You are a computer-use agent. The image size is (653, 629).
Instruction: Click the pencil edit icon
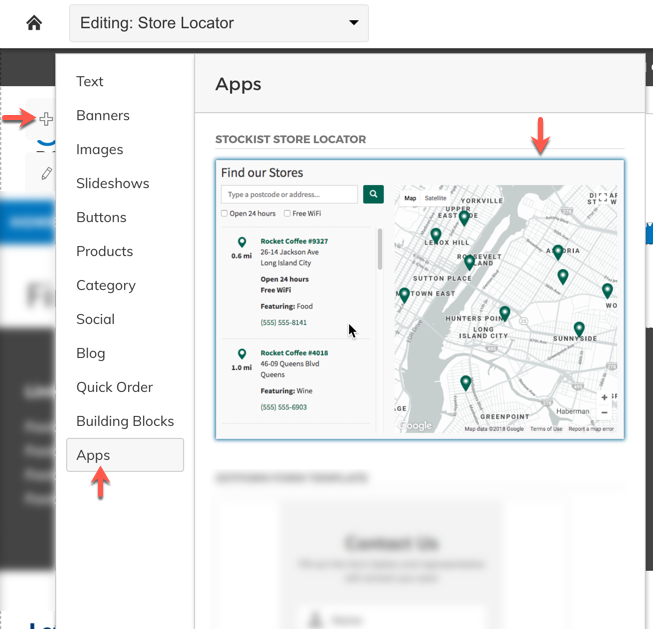47,173
